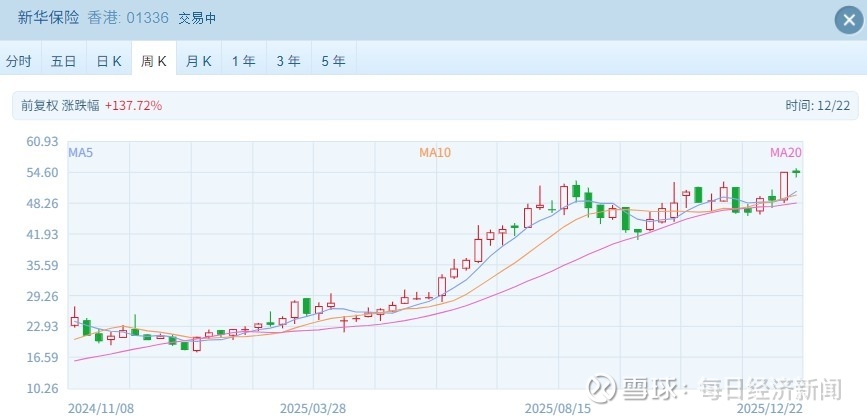Show the 5年 range chart

point(333,61)
